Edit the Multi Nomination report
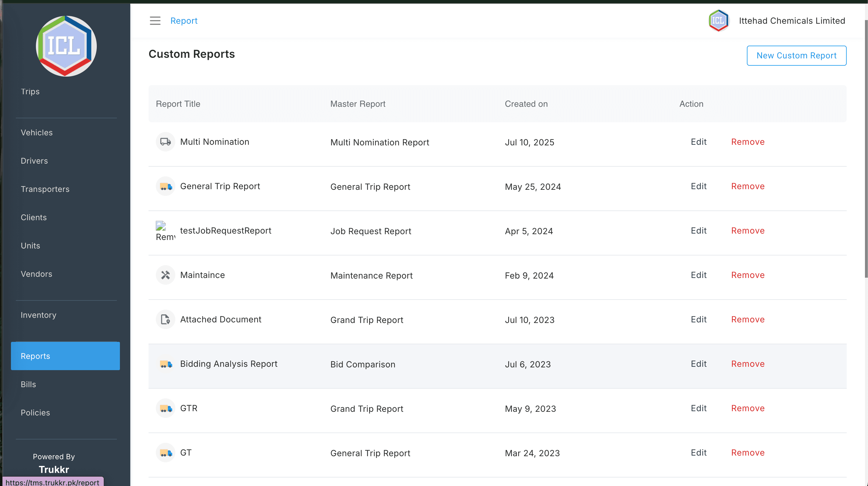 point(698,142)
